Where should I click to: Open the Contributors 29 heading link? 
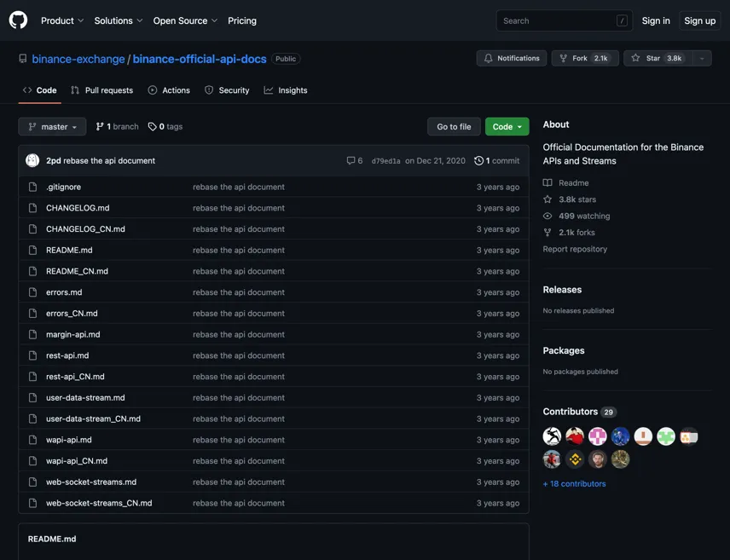pos(580,412)
